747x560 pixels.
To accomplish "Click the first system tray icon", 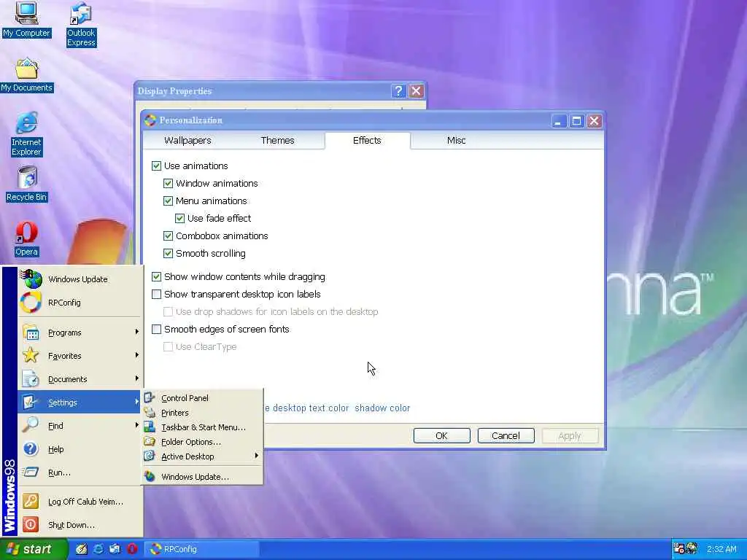I will tap(679, 549).
